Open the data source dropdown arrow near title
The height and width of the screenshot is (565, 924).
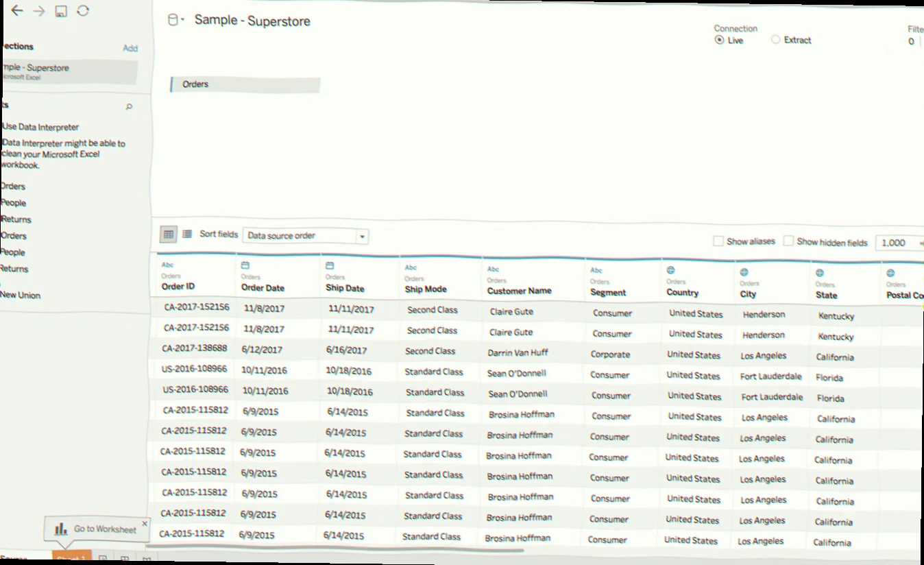(x=182, y=21)
